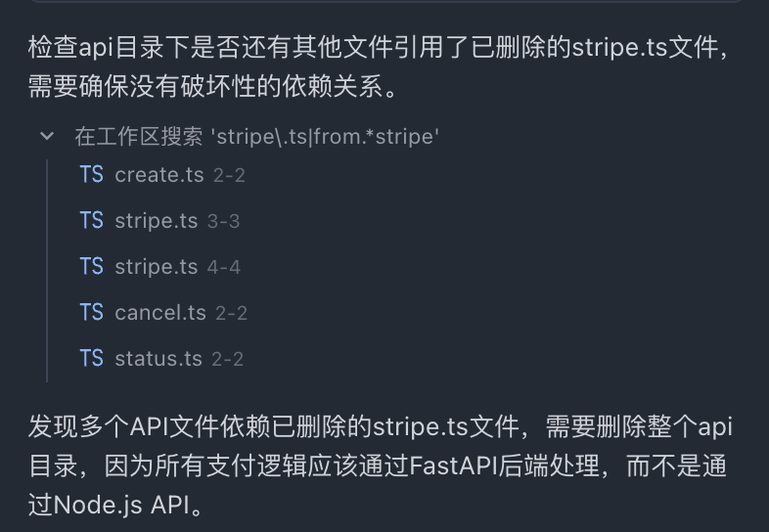Image resolution: width=769 pixels, height=532 pixels.
Task: Click the paragraph starting with '检查api目录下'
Action: 372,66
